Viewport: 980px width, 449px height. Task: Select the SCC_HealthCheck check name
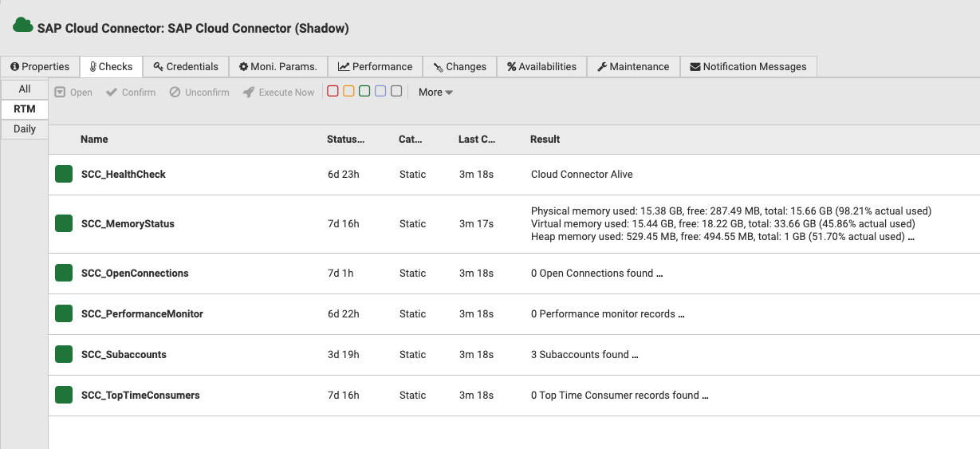[x=124, y=175]
